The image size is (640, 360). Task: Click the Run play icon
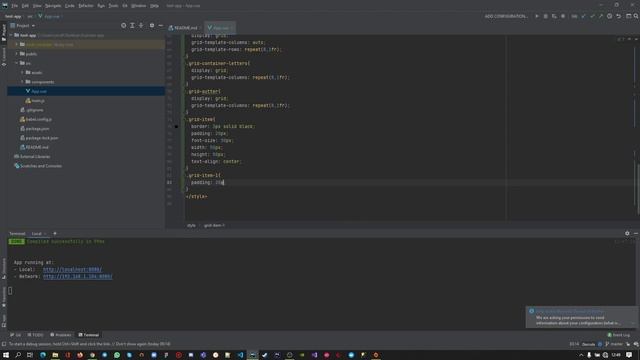(x=537, y=16)
